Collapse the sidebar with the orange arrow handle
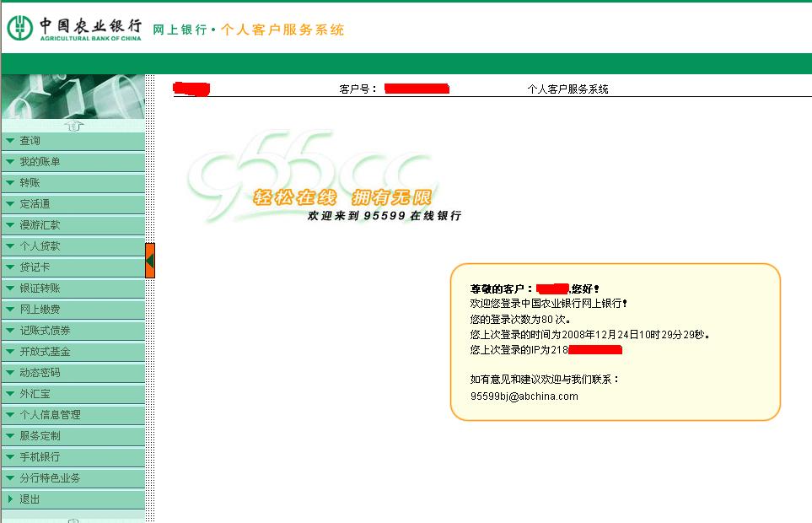The image size is (812, 523). [150, 261]
